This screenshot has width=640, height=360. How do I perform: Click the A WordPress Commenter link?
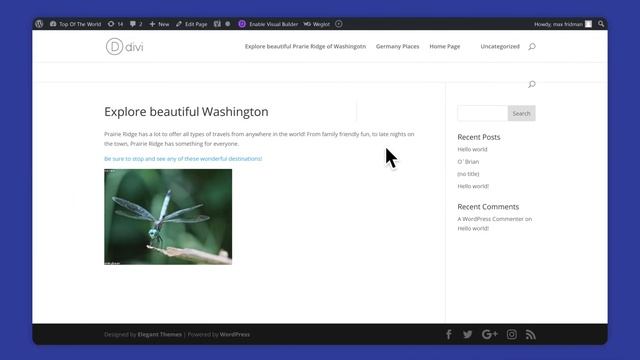click(x=490, y=219)
